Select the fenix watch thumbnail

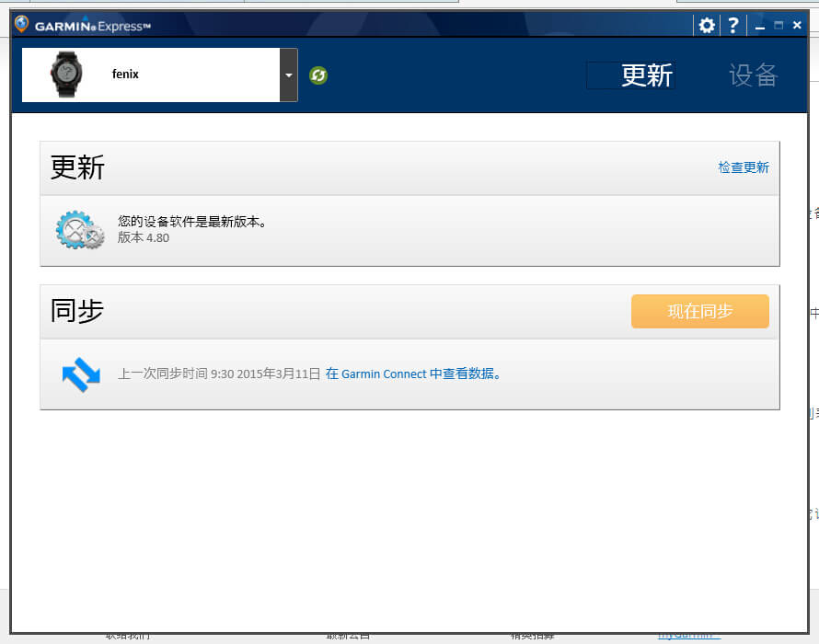(66, 75)
